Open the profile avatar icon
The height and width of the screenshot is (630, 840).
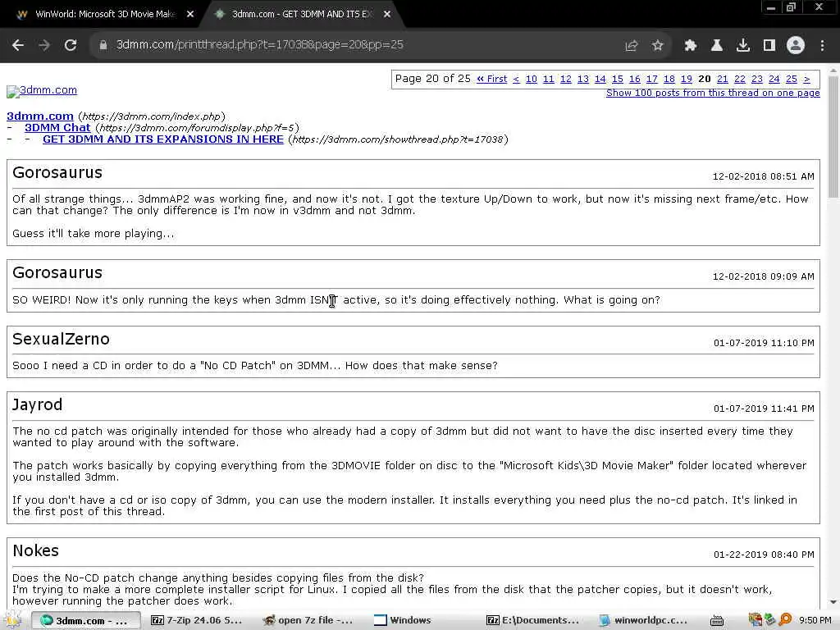pos(796,45)
